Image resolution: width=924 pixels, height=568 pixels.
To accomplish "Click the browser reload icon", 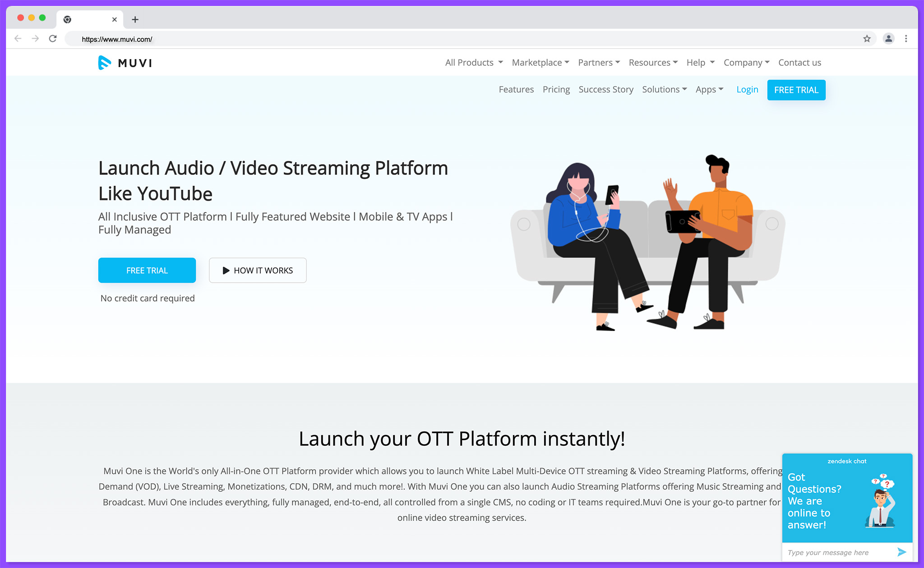I will 53,39.
